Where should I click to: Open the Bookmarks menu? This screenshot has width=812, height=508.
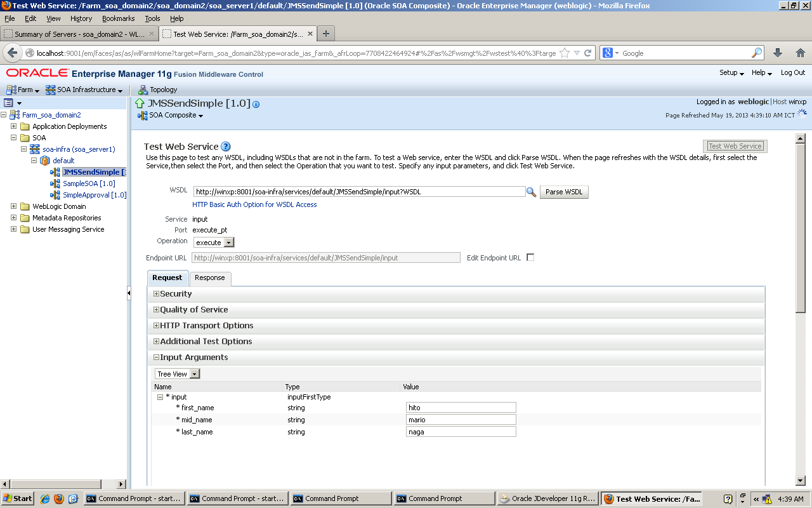pyautogui.click(x=120, y=18)
